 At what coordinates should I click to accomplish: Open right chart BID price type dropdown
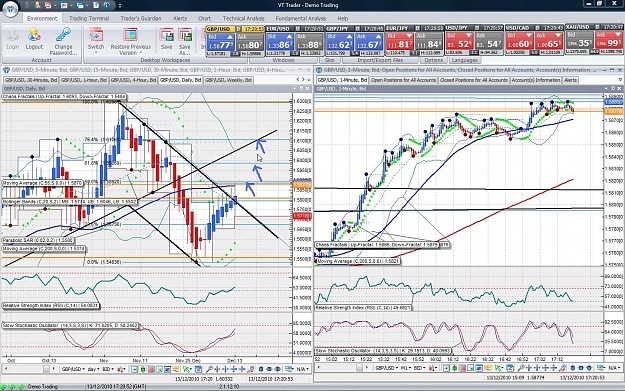419,369
